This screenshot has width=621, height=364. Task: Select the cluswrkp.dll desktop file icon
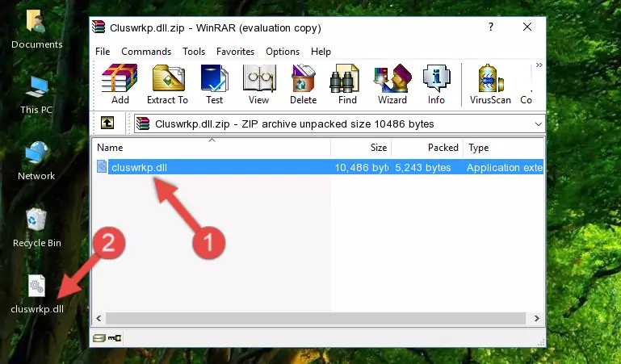37,295
